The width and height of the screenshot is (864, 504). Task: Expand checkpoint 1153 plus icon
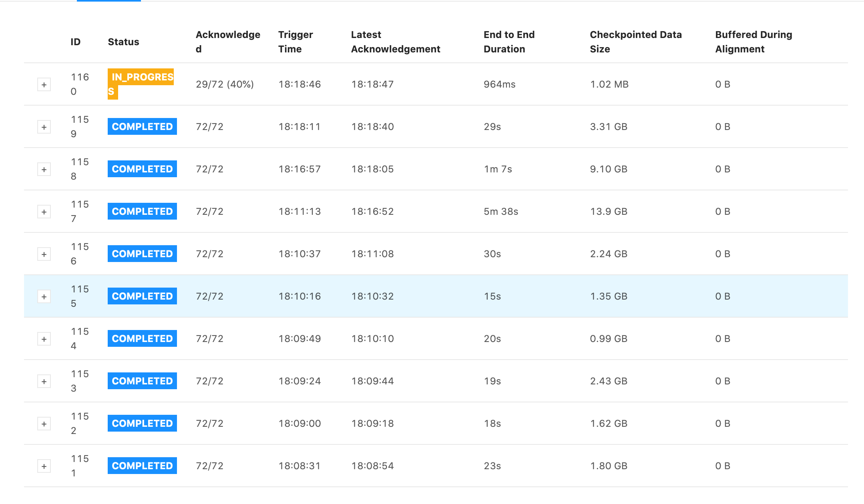(44, 382)
